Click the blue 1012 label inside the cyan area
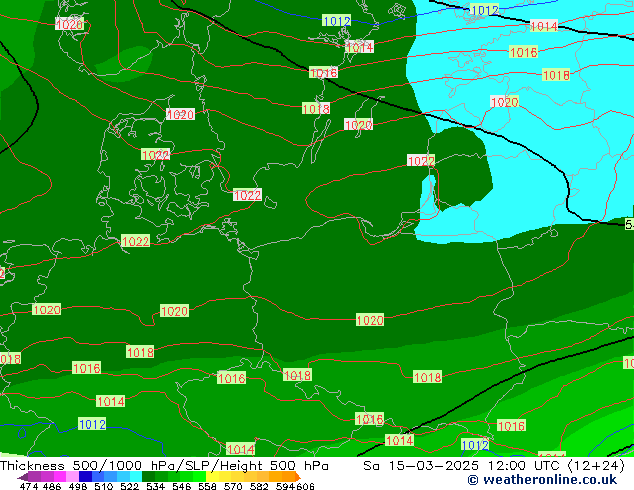Screen dimensions: 634x490 click(485, 10)
